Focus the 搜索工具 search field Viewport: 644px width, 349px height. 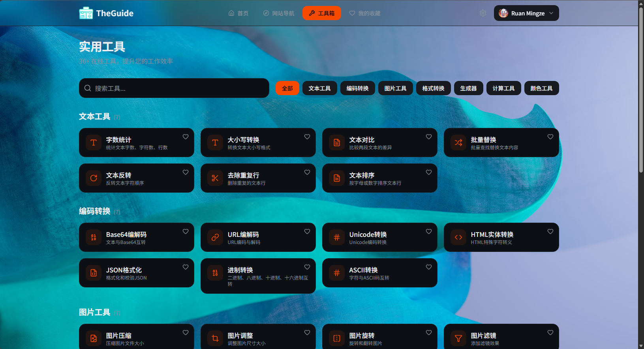tap(174, 88)
